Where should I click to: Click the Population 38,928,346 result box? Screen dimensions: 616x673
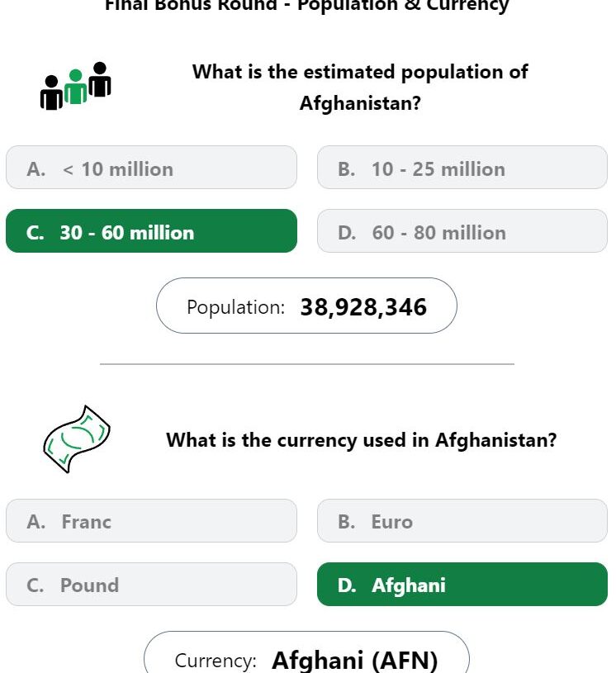(x=306, y=306)
